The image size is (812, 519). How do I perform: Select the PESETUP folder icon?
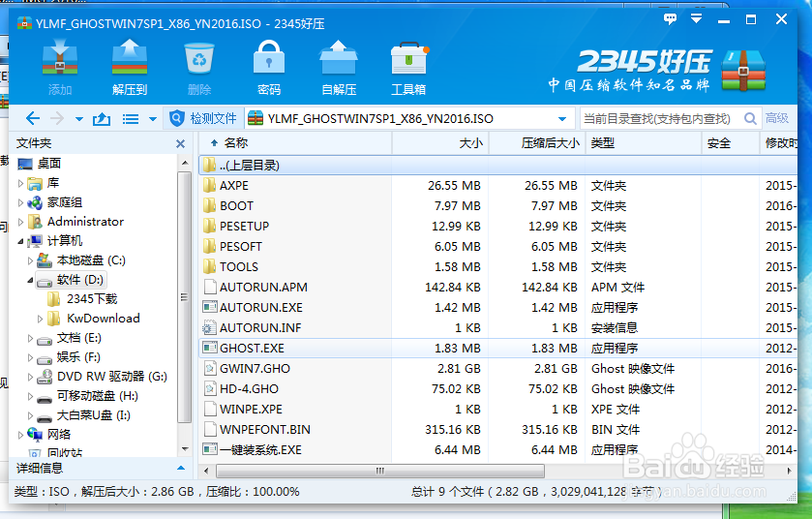click(x=209, y=226)
